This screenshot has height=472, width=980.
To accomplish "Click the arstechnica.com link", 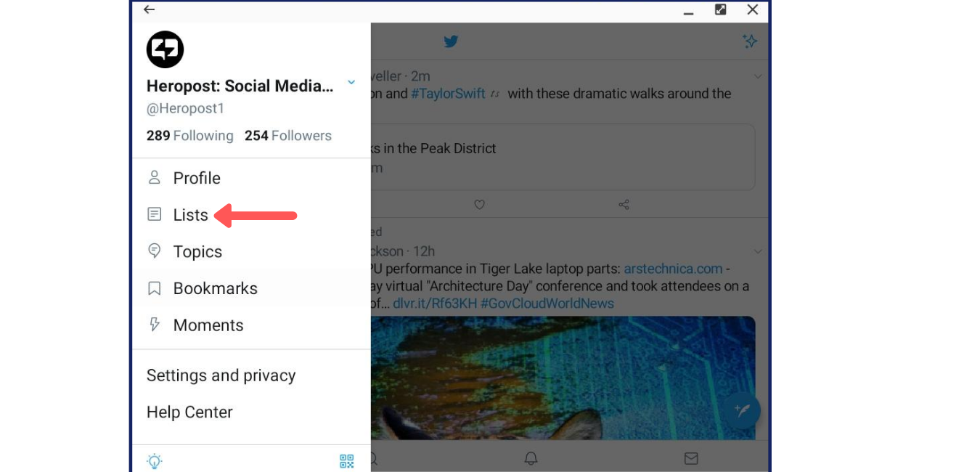I will point(672,268).
